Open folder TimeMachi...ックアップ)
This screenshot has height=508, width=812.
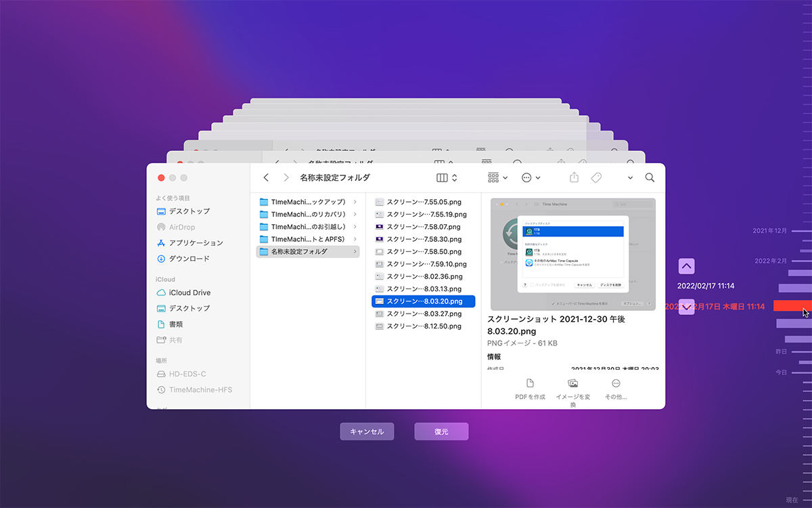308,202
